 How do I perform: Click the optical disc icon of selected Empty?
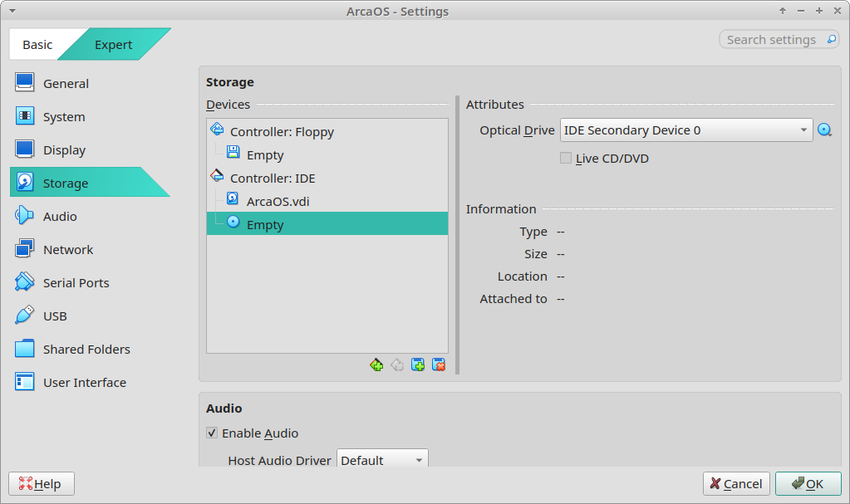pos(233,223)
